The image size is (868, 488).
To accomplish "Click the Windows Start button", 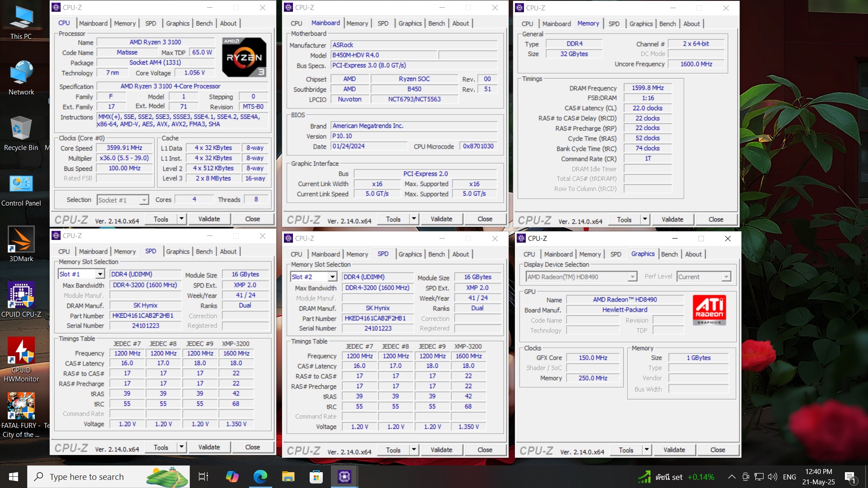I will 13,477.
